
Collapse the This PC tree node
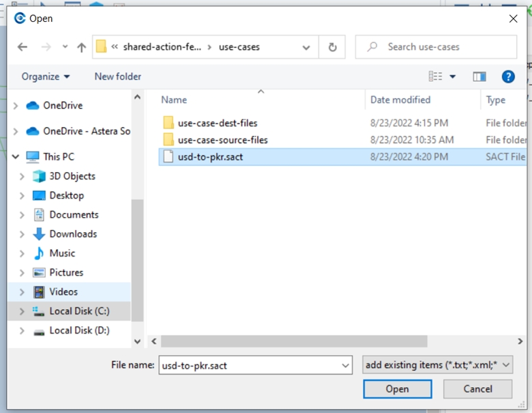coord(16,156)
